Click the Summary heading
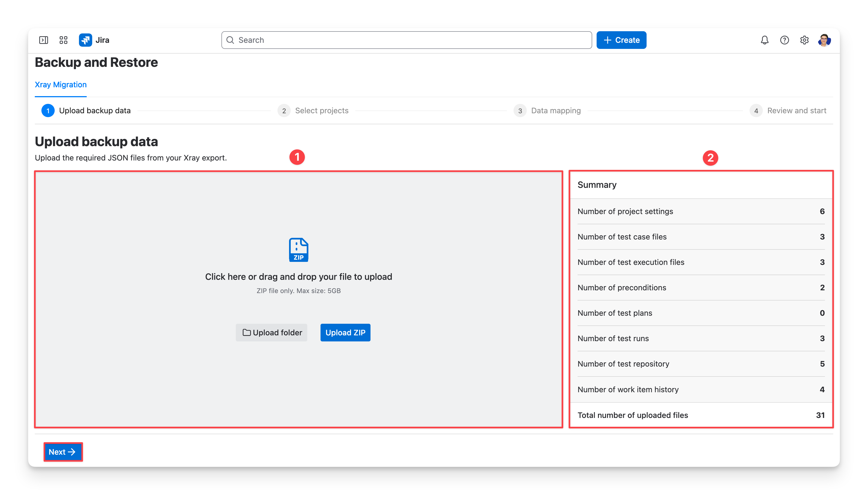 click(597, 185)
